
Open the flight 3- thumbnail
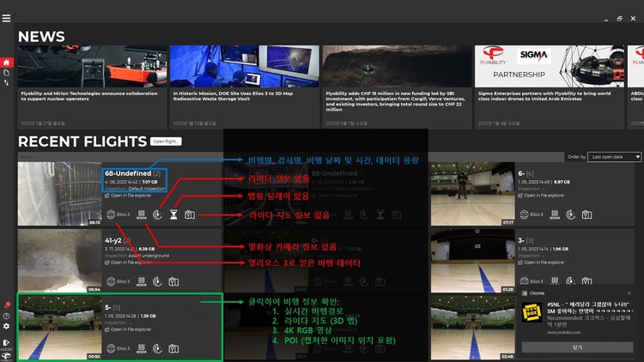click(473, 261)
